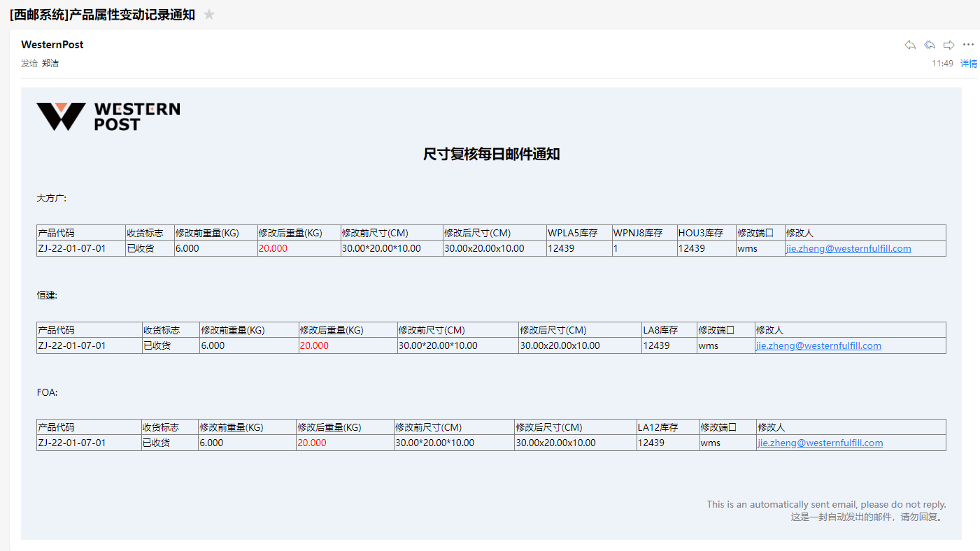Click 已收货 status in 大方广 table
This screenshot has width=980, height=551.
pos(141,248)
